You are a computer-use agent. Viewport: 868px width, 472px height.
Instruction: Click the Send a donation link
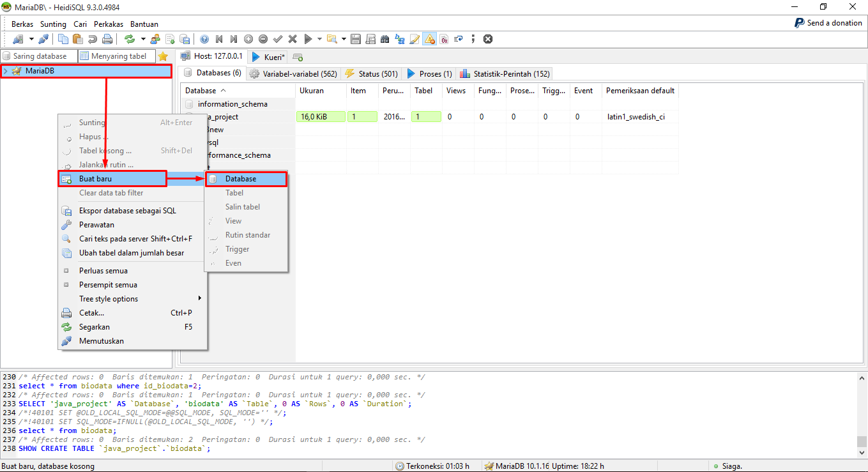coord(828,23)
